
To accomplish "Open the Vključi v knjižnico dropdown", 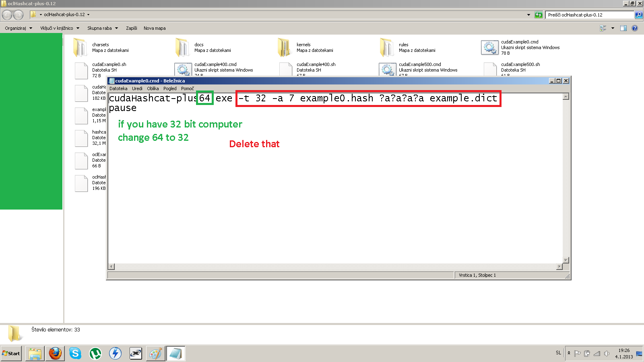I will 60,28.
